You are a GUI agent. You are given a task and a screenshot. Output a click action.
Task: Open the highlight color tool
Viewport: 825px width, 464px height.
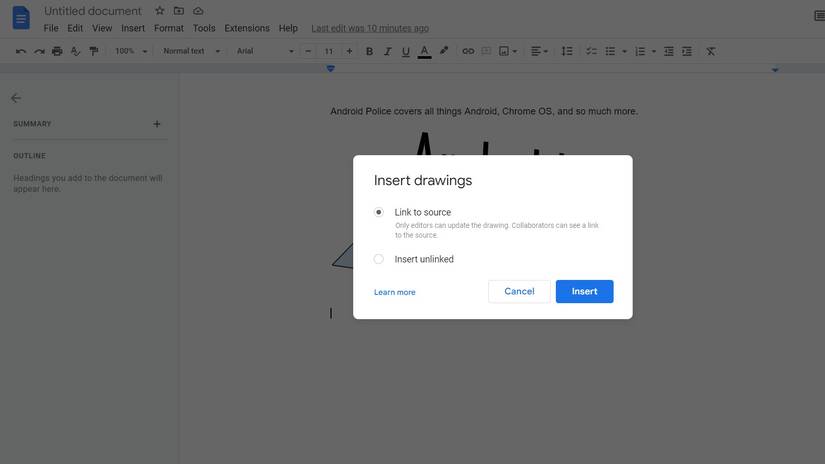[444, 51]
